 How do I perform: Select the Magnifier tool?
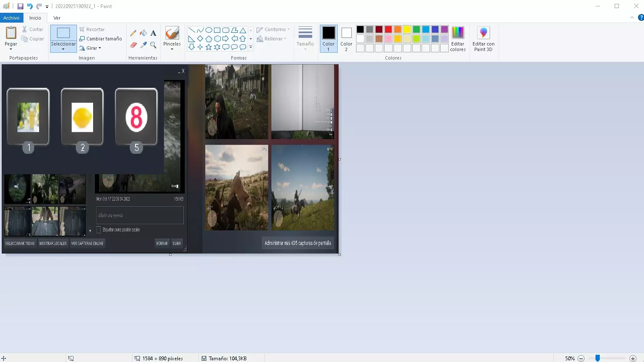pos(154,45)
